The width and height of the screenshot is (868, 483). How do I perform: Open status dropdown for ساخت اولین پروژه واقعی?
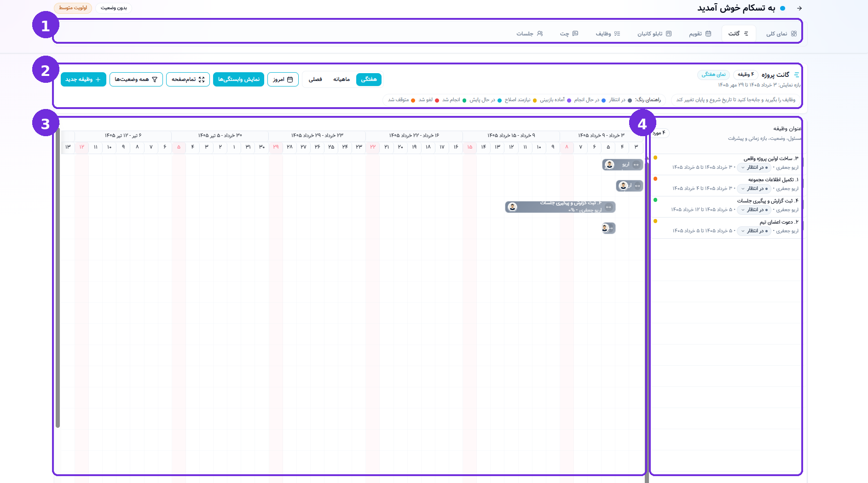(755, 167)
